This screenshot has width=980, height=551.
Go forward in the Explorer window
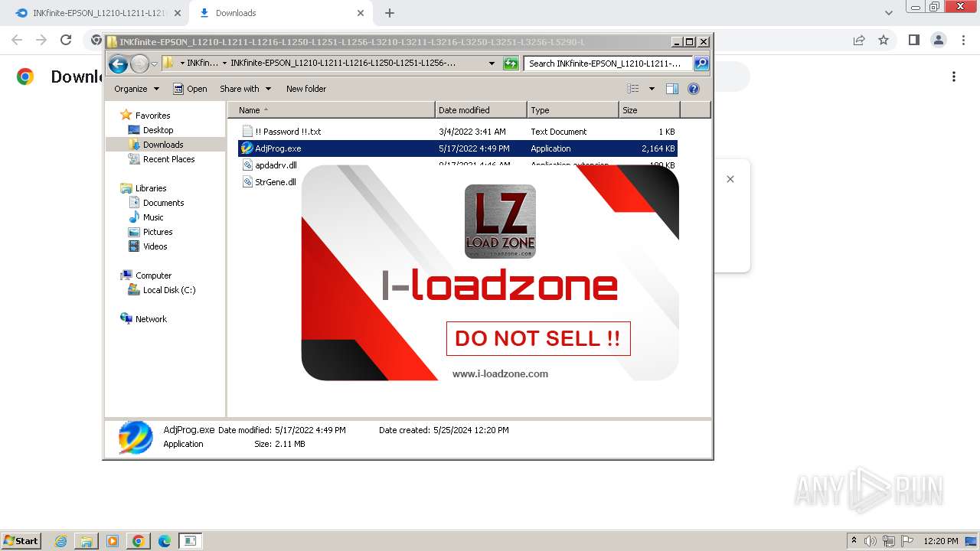tap(139, 64)
